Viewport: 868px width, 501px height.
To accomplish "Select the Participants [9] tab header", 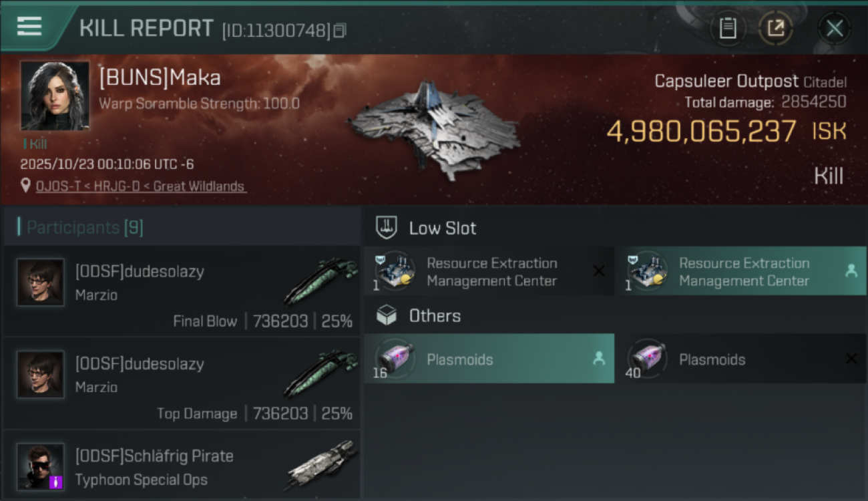I will coord(84,228).
